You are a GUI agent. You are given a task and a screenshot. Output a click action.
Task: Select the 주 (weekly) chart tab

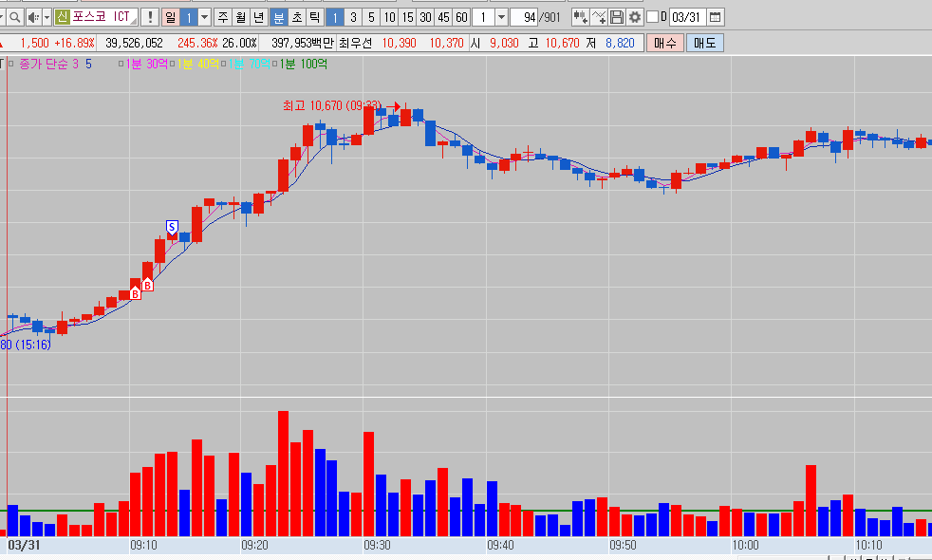click(x=222, y=17)
